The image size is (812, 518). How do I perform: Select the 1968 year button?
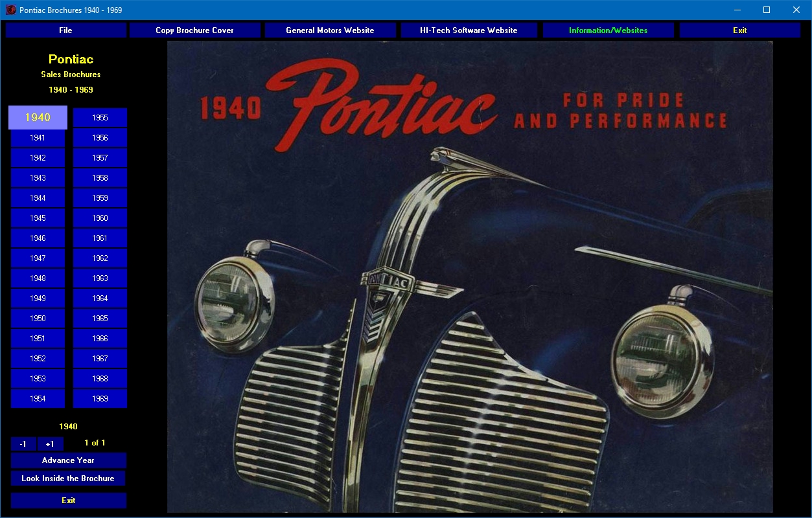coord(100,379)
